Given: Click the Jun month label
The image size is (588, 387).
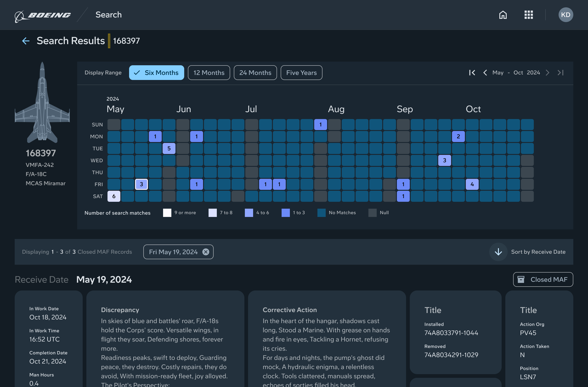Looking at the screenshot, I should (184, 109).
